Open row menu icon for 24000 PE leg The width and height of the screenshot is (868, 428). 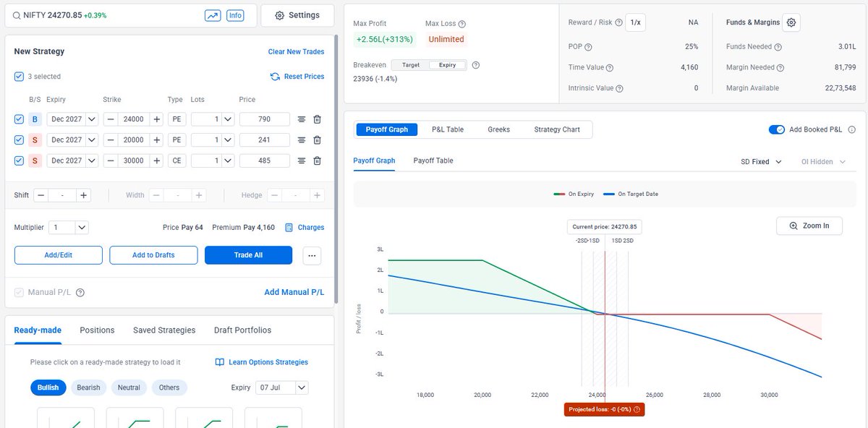coord(302,119)
